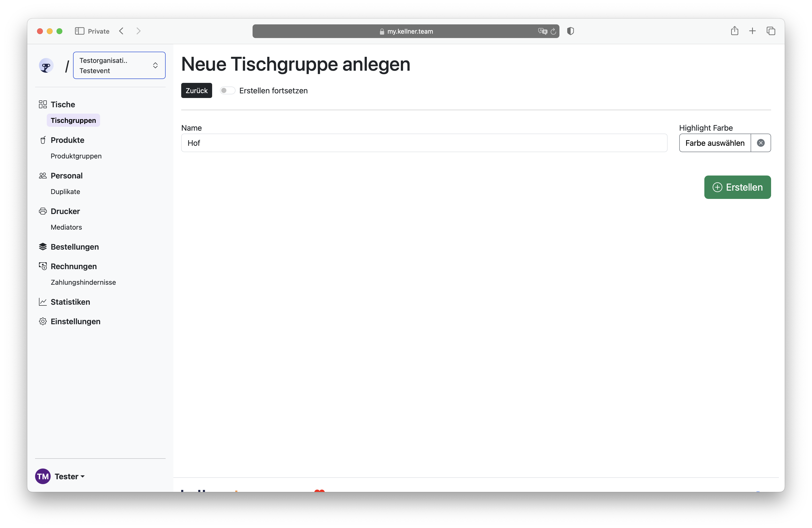Viewport: 812px width, 528px height.
Task: Click the Einstellungen gear icon
Action: click(x=43, y=321)
